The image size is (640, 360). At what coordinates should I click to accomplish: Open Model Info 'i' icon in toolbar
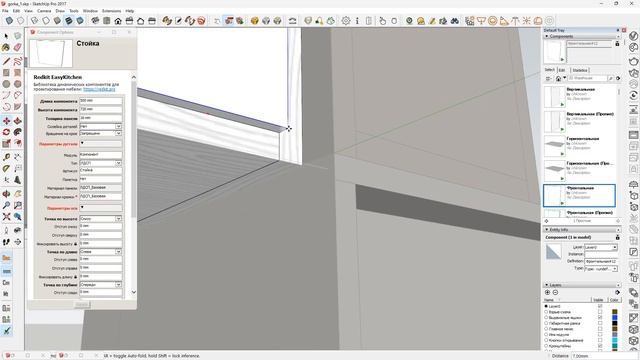click(x=357, y=20)
